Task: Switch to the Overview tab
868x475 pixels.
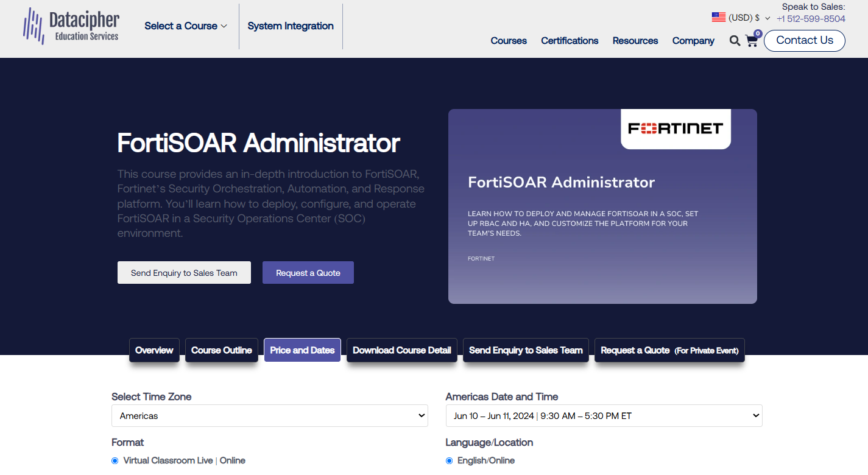Action: 154,350
